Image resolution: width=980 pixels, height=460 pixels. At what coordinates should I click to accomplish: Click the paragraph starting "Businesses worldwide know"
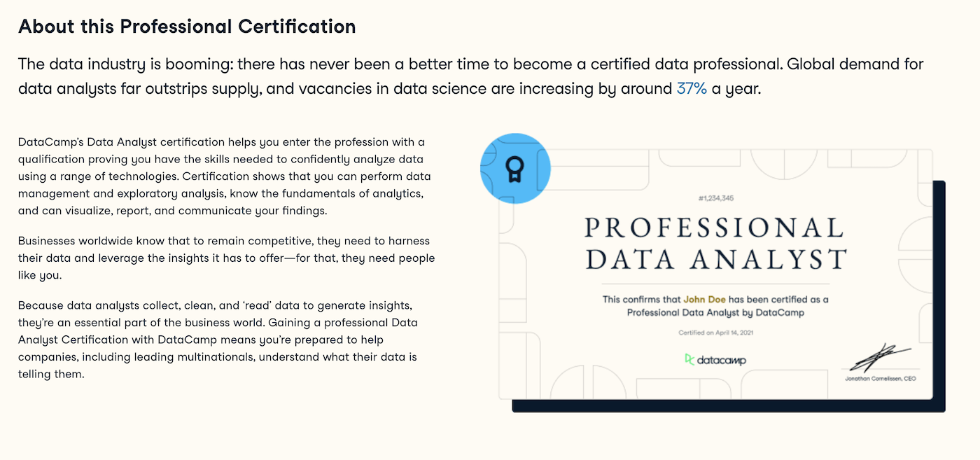227,258
